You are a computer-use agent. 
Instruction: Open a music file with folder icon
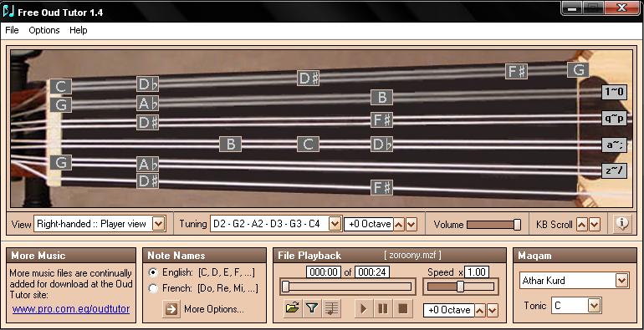click(x=292, y=307)
